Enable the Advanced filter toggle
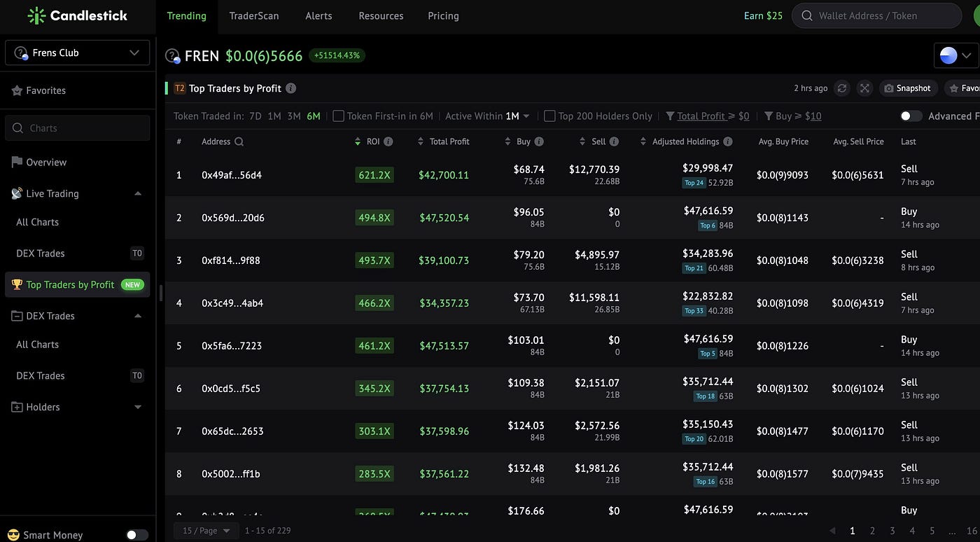Viewport: 980px width, 542px height. tap(911, 116)
